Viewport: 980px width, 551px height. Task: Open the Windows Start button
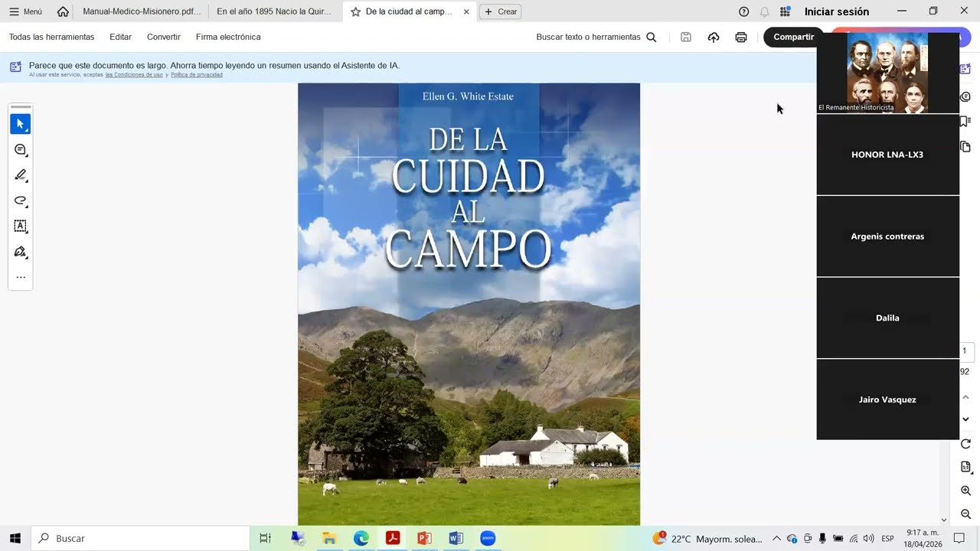tap(15, 538)
